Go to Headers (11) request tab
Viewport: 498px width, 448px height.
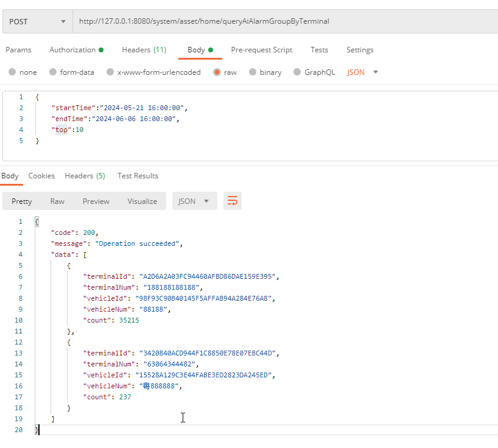pyautogui.click(x=144, y=50)
